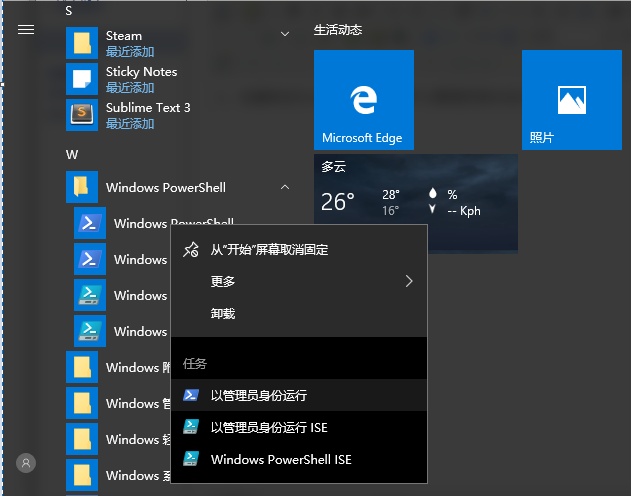Click the first Windows PowerShell app icon
Viewport: 631px width, 496px height.
pos(90,223)
